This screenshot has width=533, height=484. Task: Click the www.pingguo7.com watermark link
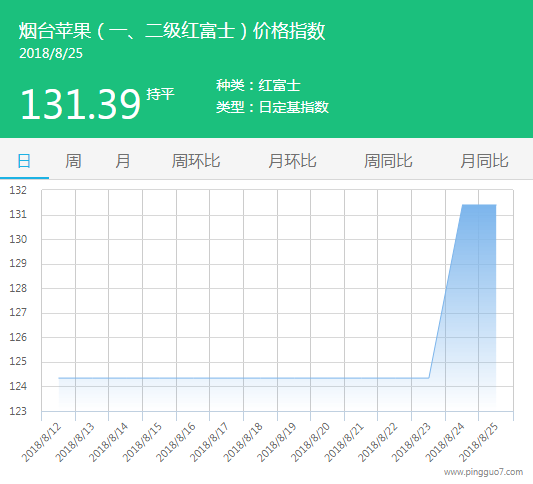click(483, 472)
